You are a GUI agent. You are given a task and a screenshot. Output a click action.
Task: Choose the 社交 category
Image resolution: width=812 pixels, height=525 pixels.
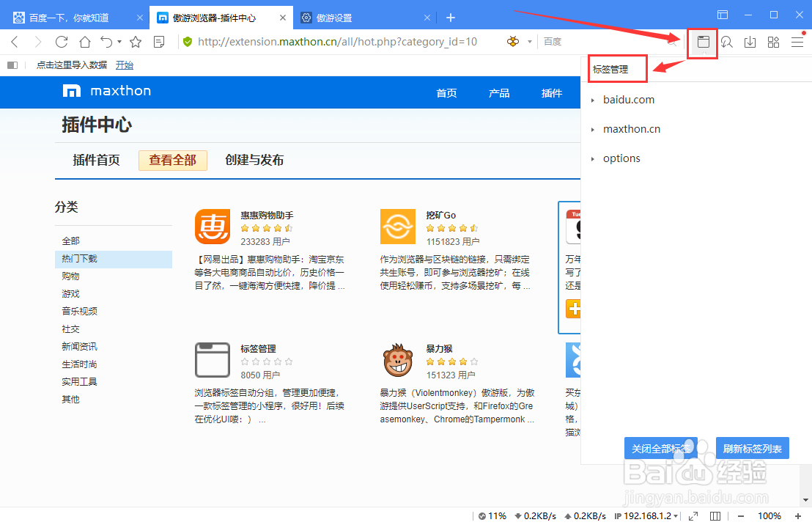(x=71, y=329)
